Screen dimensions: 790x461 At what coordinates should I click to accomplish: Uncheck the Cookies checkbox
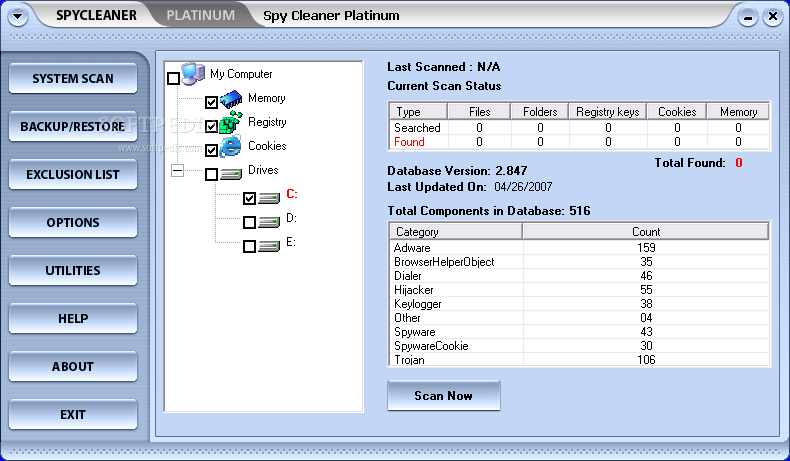[x=211, y=150]
